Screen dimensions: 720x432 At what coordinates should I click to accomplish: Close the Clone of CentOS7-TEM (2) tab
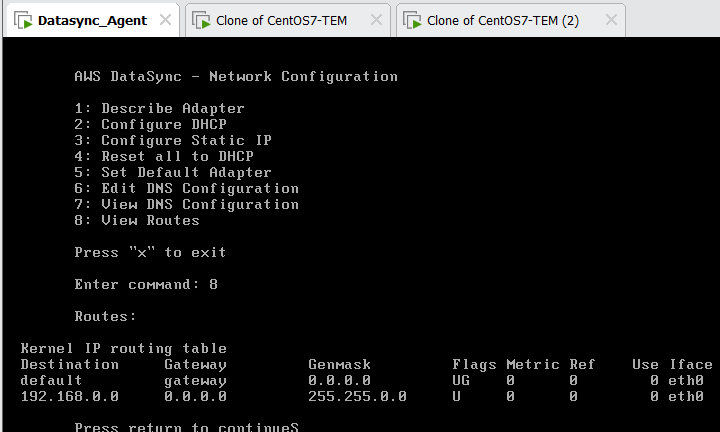tap(611, 20)
